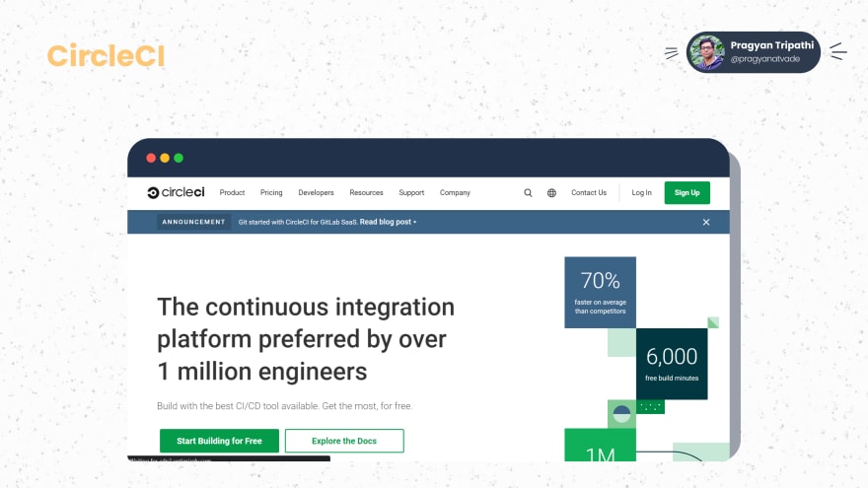
Task: Click the continuous integration headline
Action: click(306, 339)
